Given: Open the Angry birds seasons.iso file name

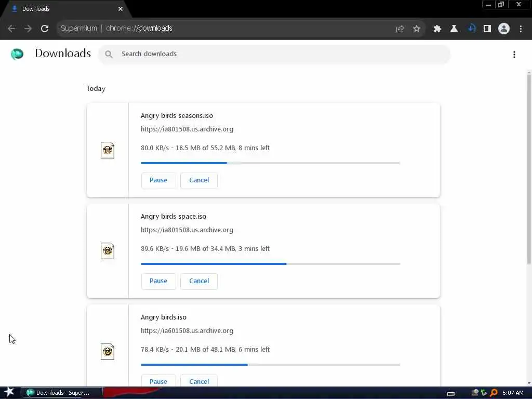Looking at the screenshot, I should (x=177, y=116).
